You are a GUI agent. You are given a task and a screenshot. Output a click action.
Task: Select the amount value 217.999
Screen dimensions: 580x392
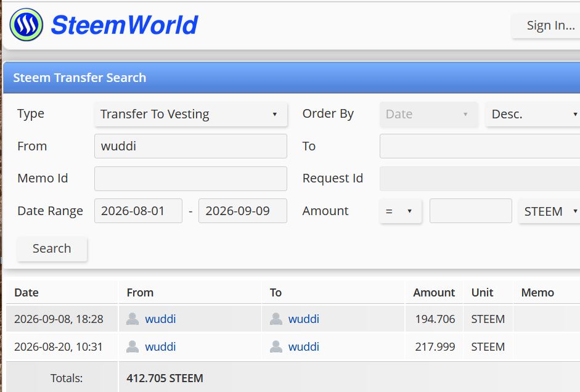tap(435, 346)
